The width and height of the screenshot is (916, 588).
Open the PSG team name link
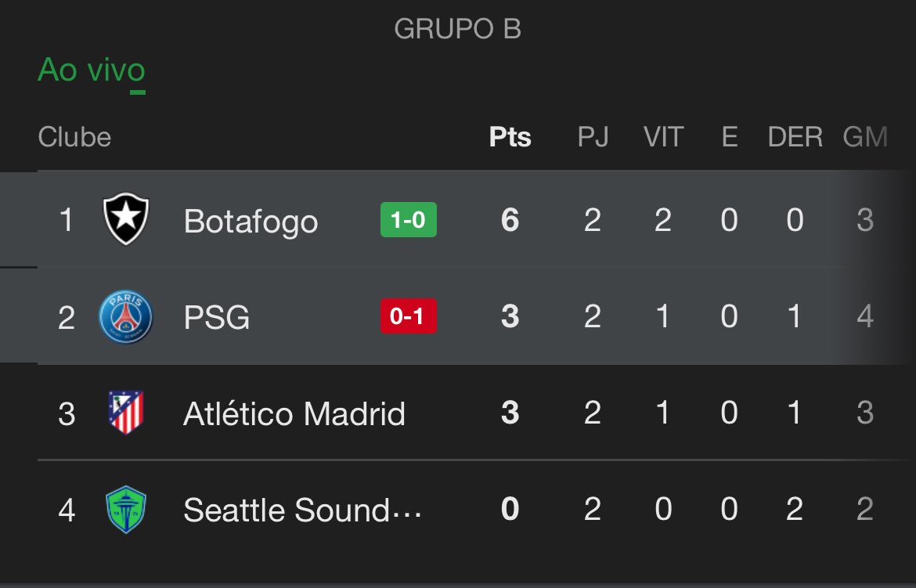[217, 317]
